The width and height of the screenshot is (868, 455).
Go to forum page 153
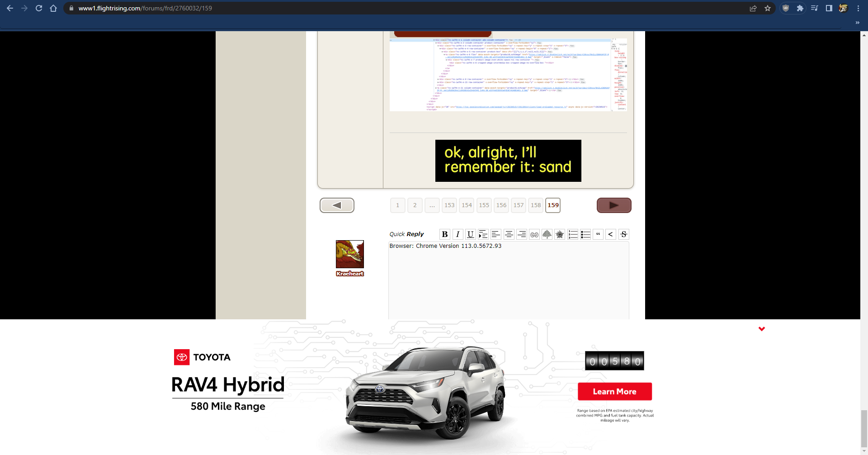pos(449,205)
